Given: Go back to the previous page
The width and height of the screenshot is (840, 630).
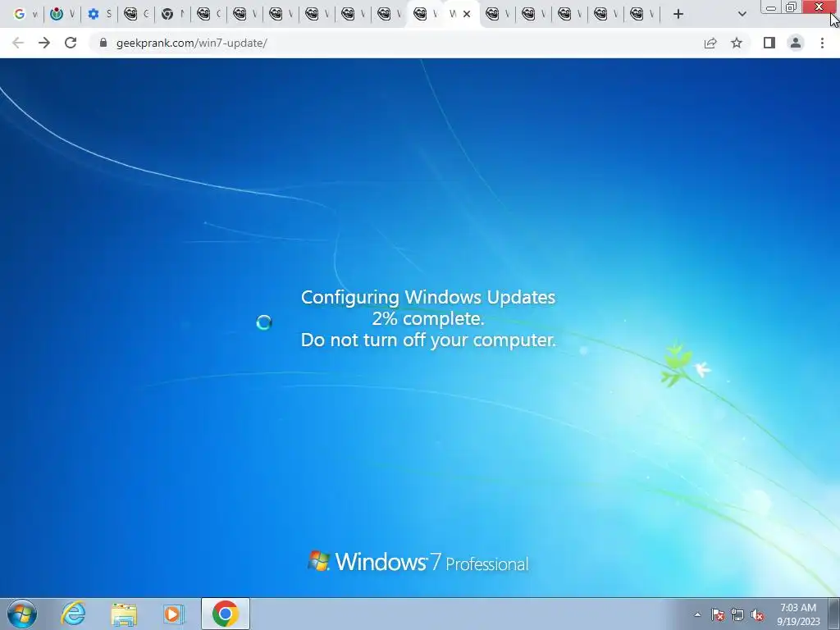Looking at the screenshot, I should point(18,43).
